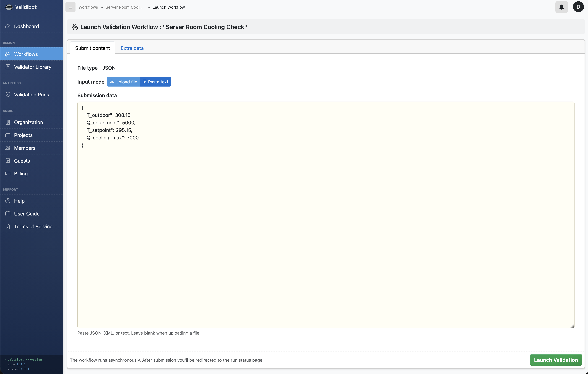Switch input mode to Upload file
The height and width of the screenshot is (374, 588).
pyautogui.click(x=123, y=82)
